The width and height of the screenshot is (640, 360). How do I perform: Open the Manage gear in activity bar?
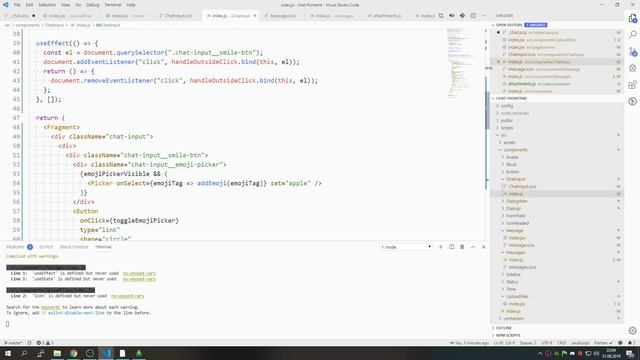point(633,331)
